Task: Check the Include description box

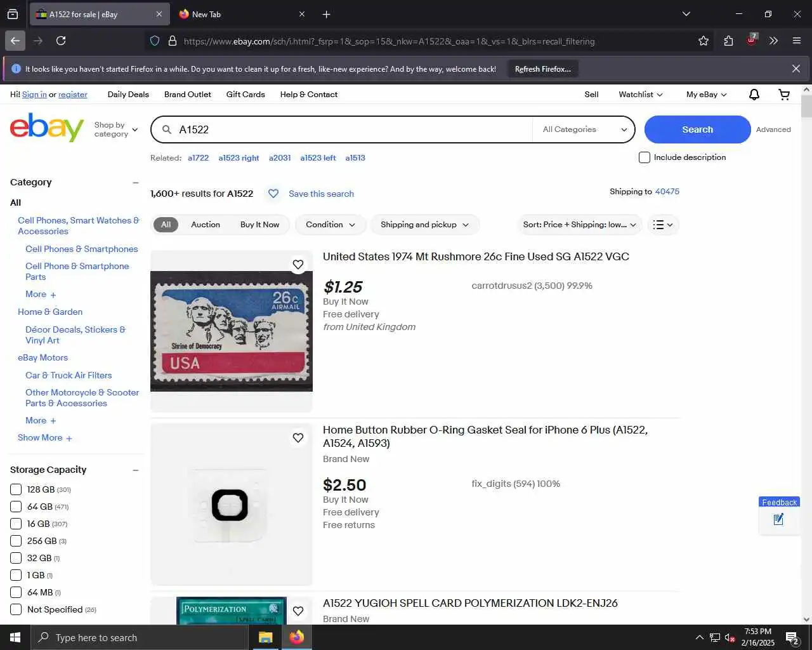Action: tap(645, 157)
